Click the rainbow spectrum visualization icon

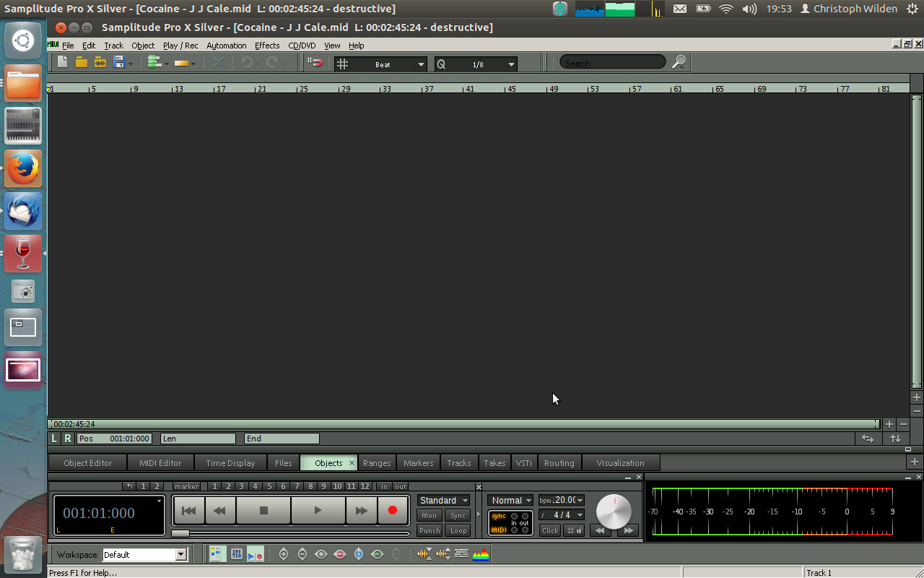coord(481,554)
